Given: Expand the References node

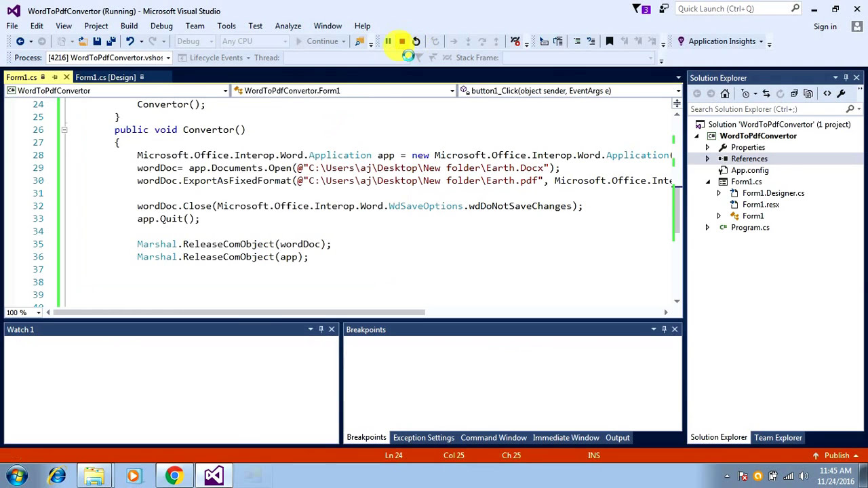Looking at the screenshot, I should [707, 159].
